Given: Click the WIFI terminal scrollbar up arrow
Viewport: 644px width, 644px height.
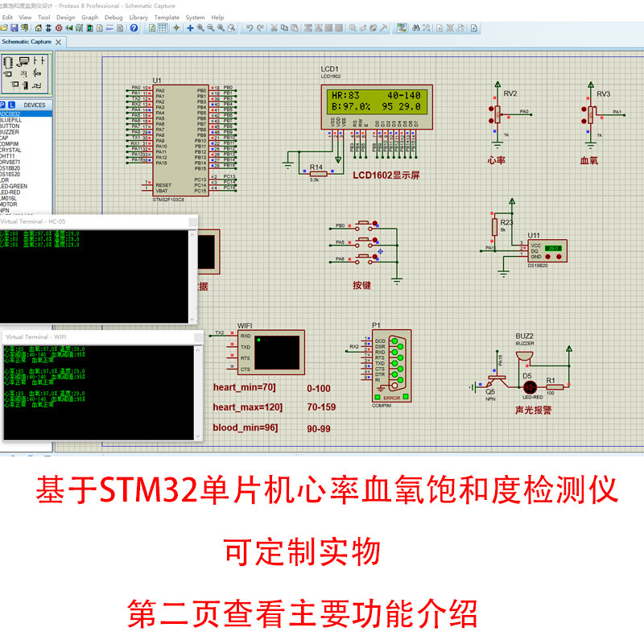Looking at the screenshot, I should pos(197,350).
